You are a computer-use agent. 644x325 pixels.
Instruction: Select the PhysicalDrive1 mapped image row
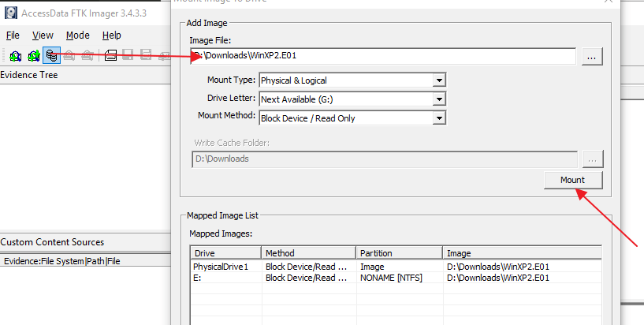[396, 267]
